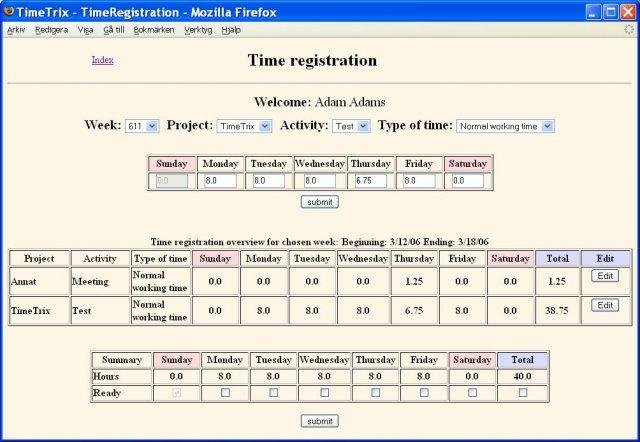Image resolution: width=640 pixels, height=442 pixels.
Task: Check the Friday Ready checkbox
Action: (424, 393)
